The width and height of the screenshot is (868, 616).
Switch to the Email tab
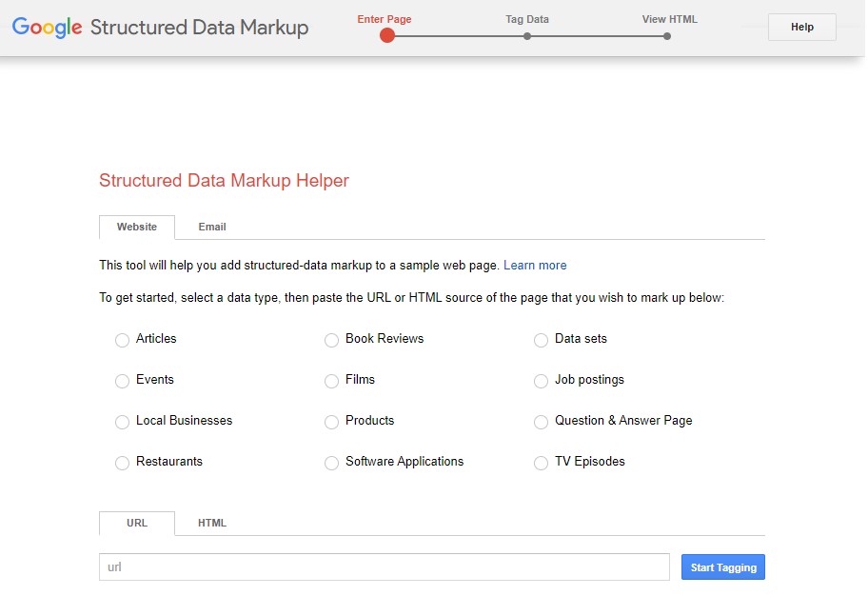click(211, 227)
